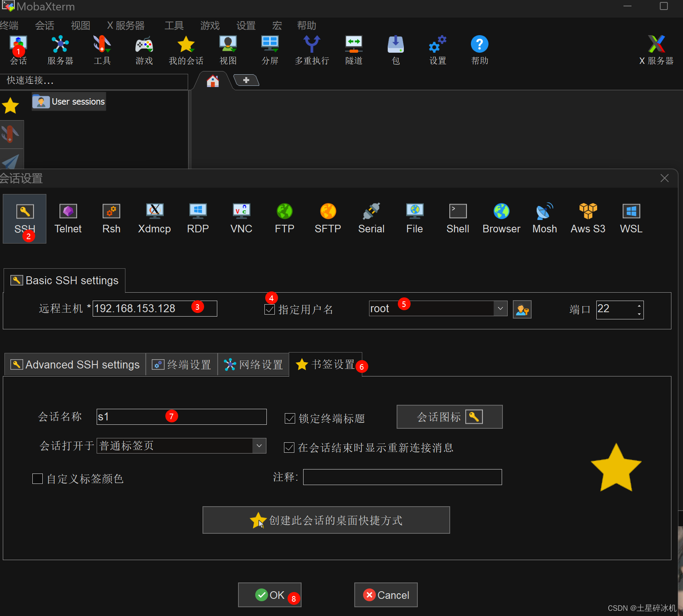Choose Xdmcp session type
This screenshot has width=683, height=616.
[x=155, y=218]
